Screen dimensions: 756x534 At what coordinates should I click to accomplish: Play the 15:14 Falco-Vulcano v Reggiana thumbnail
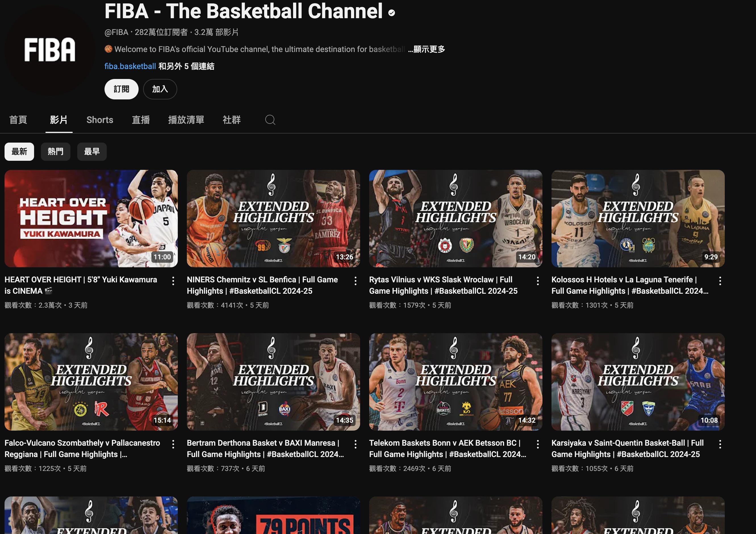[91, 382]
